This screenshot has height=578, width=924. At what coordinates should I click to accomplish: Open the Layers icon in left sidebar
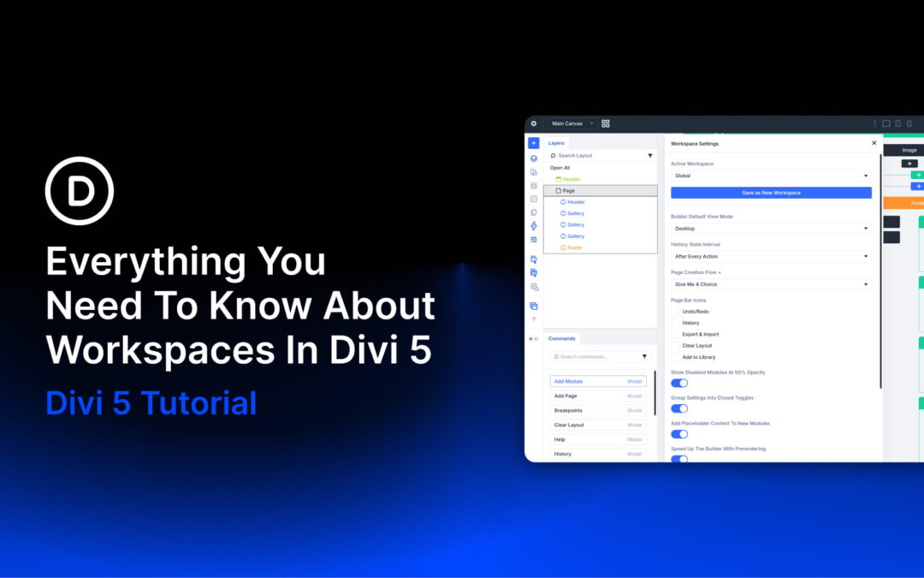click(533, 158)
